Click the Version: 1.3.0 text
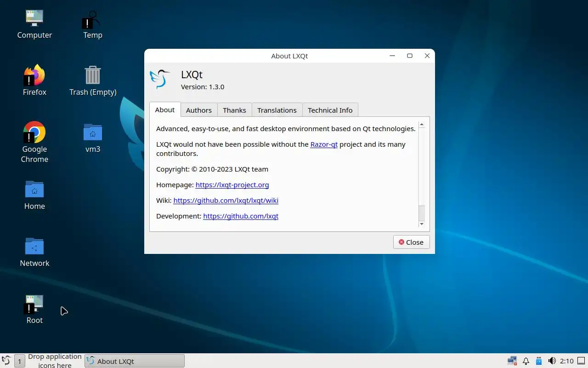This screenshot has width=588, height=368. [203, 87]
